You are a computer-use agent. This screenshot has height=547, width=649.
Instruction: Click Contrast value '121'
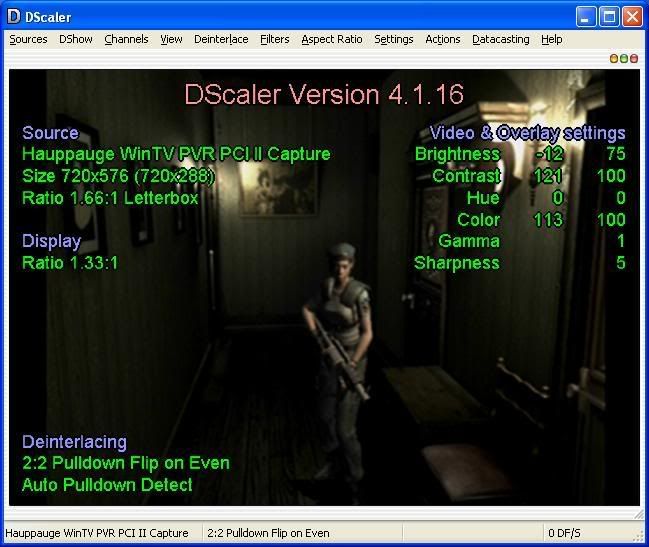coord(548,176)
